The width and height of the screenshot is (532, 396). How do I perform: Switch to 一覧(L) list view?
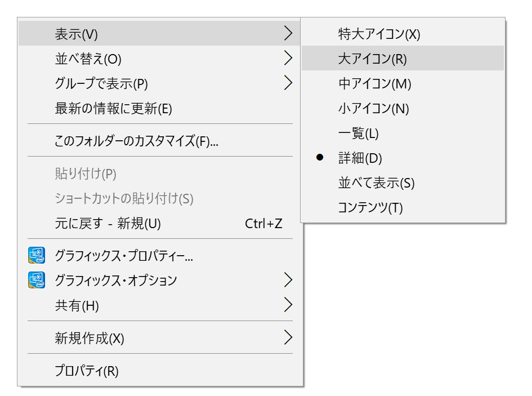403,133
